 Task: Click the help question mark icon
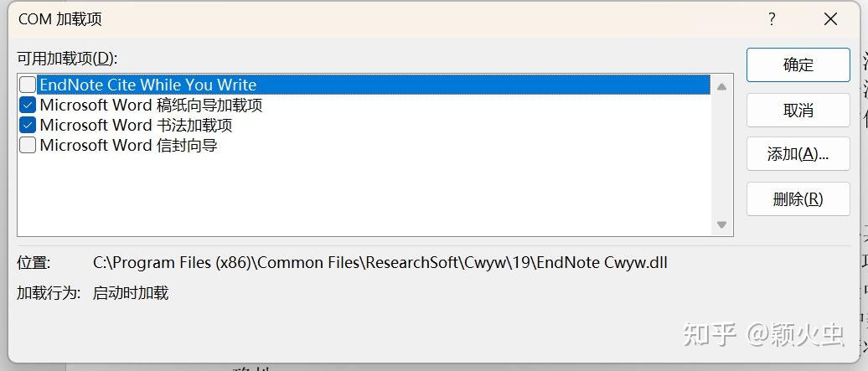coord(772,19)
